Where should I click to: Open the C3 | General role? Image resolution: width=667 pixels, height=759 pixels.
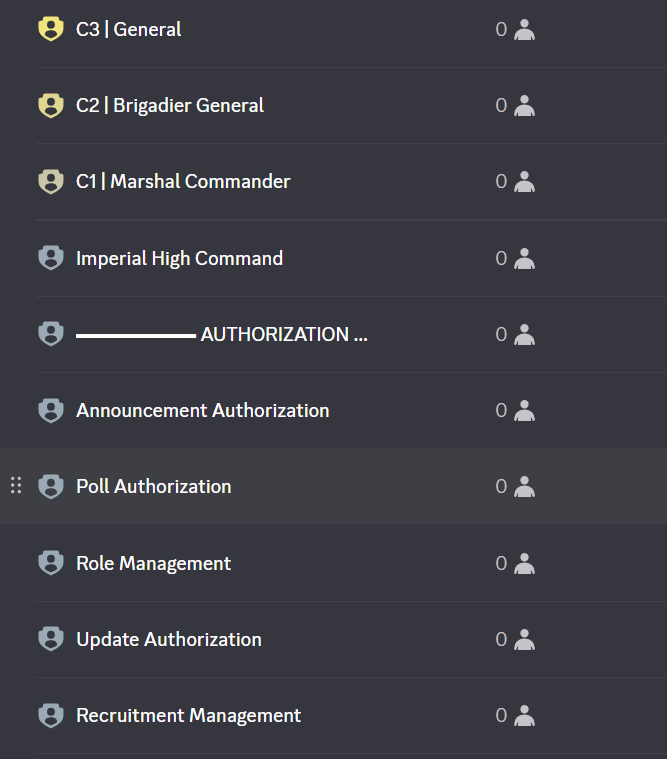(x=129, y=29)
